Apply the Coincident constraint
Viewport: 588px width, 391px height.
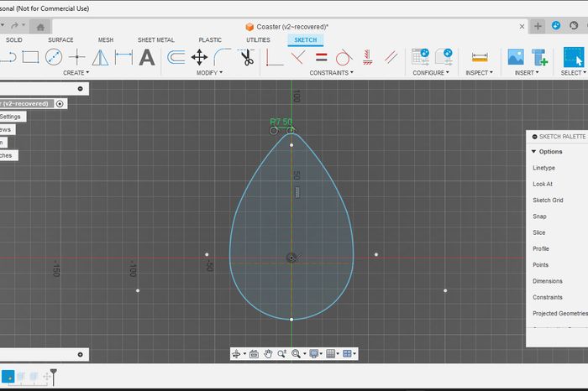297,57
